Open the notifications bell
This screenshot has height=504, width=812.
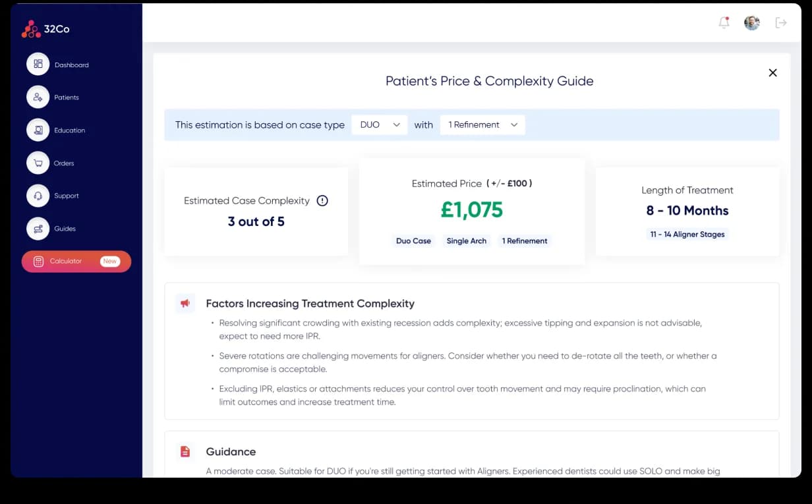[x=724, y=22]
